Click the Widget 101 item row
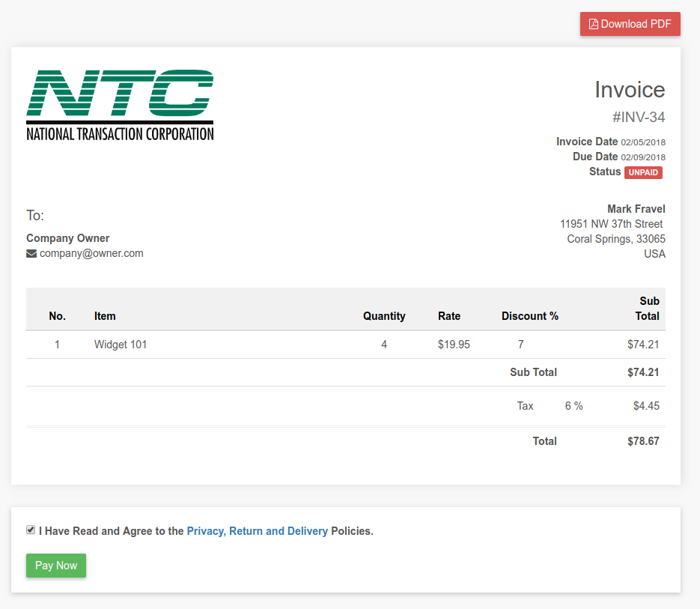This screenshot has width=700, height=609. tap(121, 345)
